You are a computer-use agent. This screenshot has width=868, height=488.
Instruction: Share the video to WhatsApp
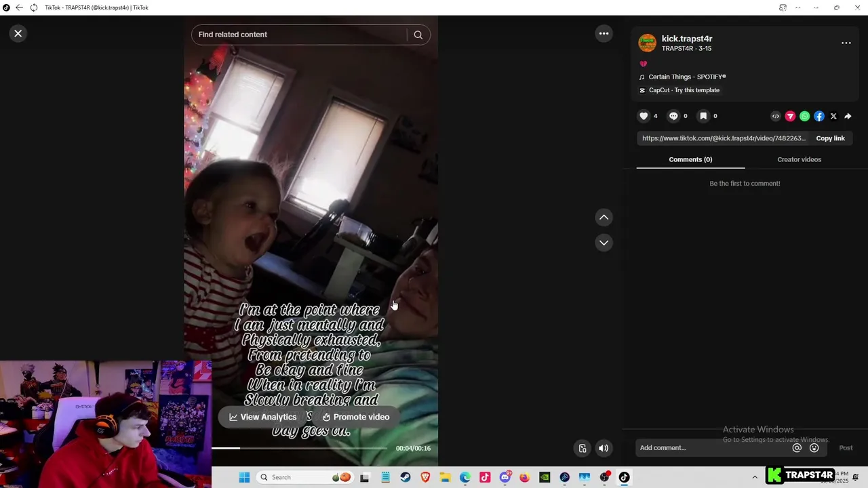804,116
